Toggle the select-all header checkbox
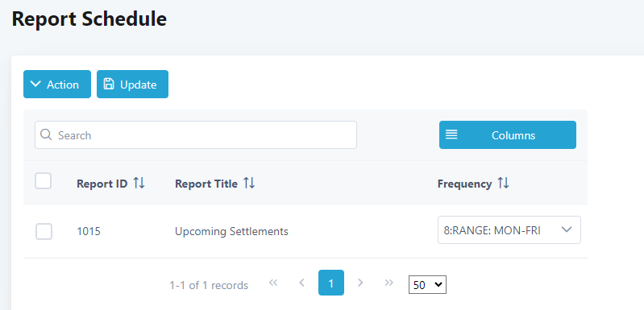The height and width of the screenshot is (310, 644). point(44,181)
